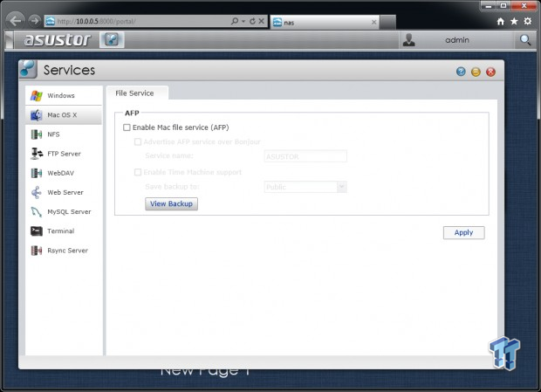541x392 pixels.
Task: Close the Services window with the red button
Action: [490, 72]
